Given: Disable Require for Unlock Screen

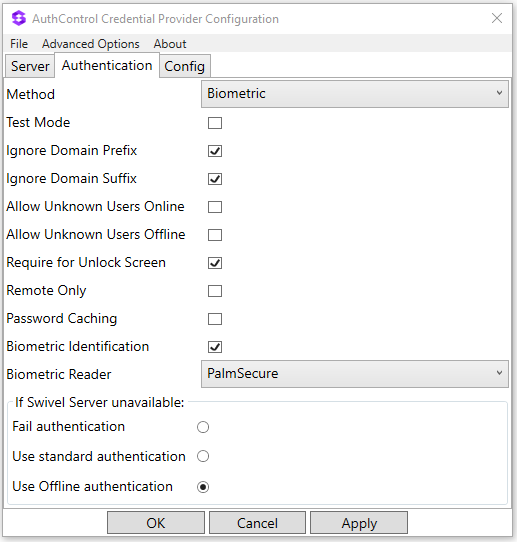Looking at the screenshot, I should pos(215,263).
